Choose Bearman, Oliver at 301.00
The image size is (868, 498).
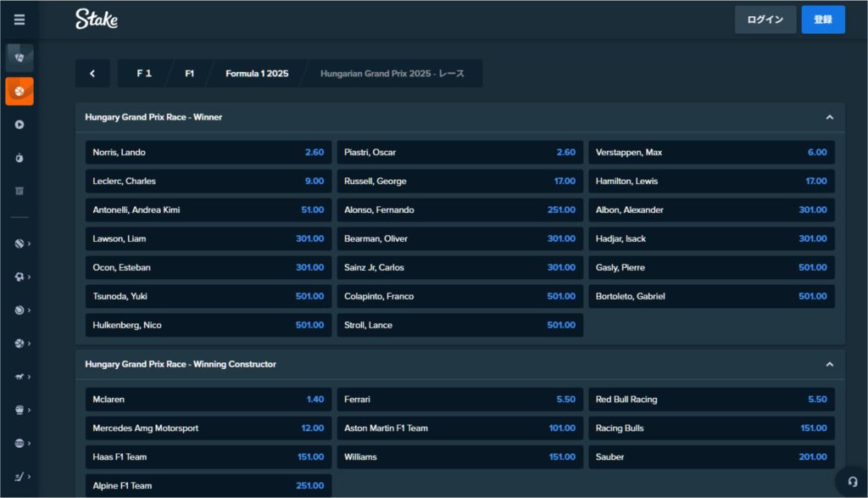pyautogui.click(x=460, y=238)
